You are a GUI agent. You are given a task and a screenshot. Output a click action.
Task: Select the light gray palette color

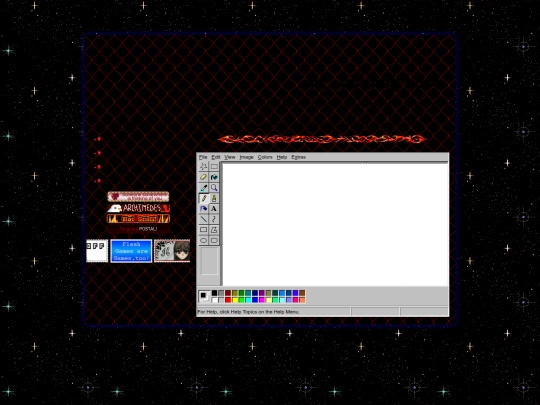[x=221, y=300]
